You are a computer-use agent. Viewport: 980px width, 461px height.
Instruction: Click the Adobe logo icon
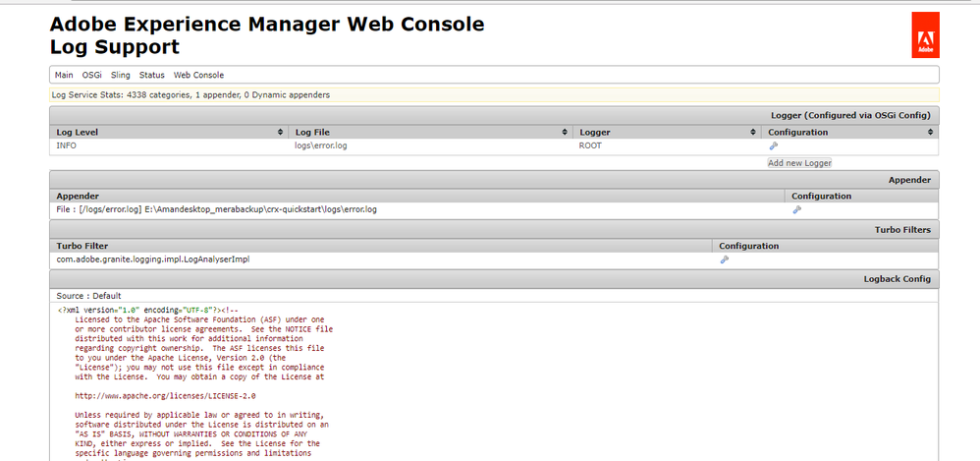pyautogui.click(x=925, y=35)
